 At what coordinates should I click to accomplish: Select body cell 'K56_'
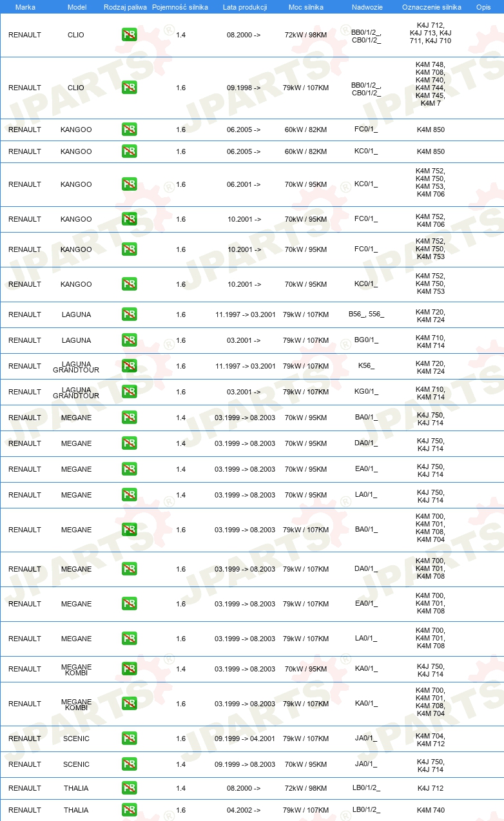click(366, 366)
